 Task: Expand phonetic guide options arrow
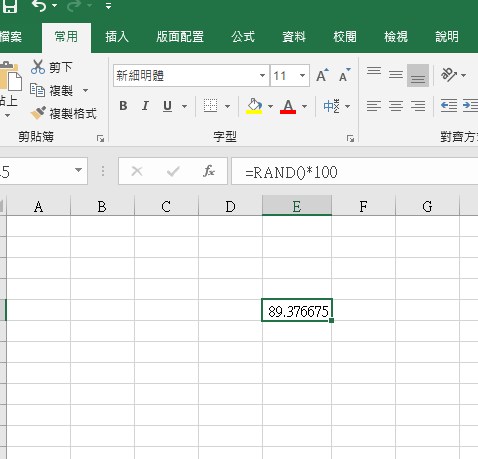(x=347, y=106)
